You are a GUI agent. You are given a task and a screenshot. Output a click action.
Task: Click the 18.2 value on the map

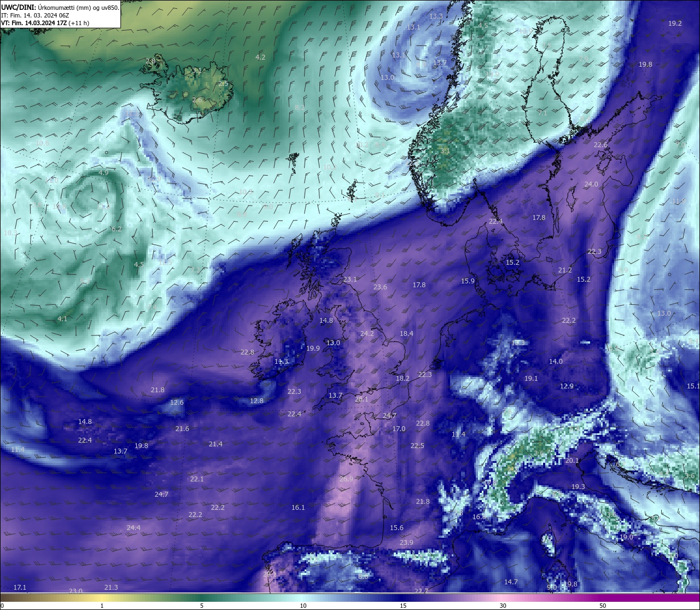pos(402,379)
